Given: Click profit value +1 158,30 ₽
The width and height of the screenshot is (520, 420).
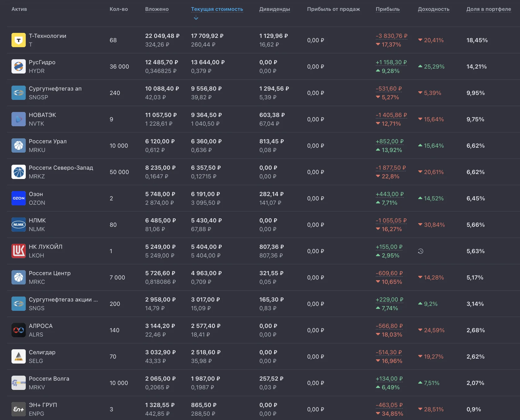Looking at the screenshot, I should pyautogui.click(x=391, y=62).
